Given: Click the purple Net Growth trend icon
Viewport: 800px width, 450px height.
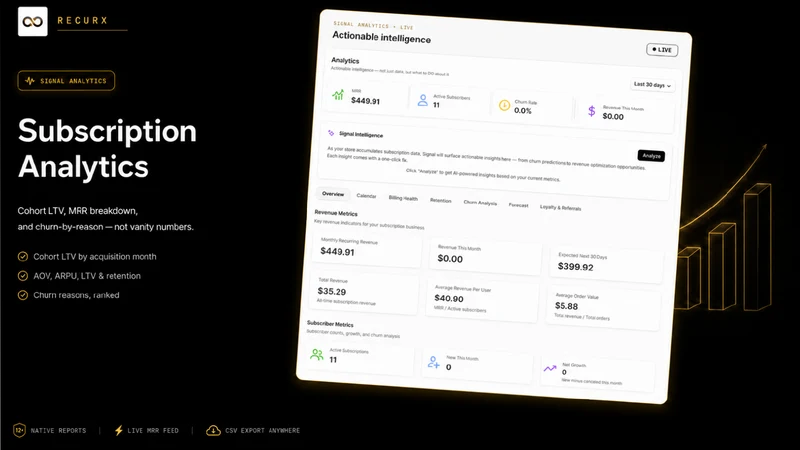Looking at the screenshot, I should 550,368.
